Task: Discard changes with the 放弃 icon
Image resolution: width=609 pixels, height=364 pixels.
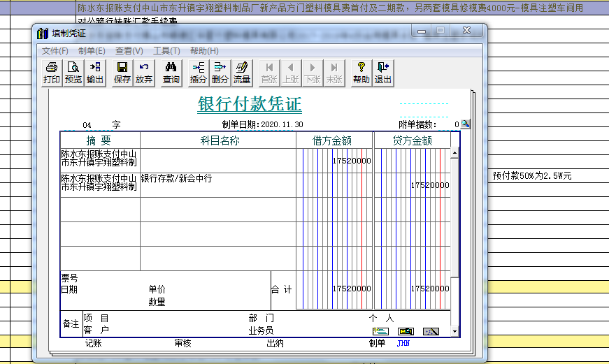Action: pyautogui.click(x=144, y=73)
